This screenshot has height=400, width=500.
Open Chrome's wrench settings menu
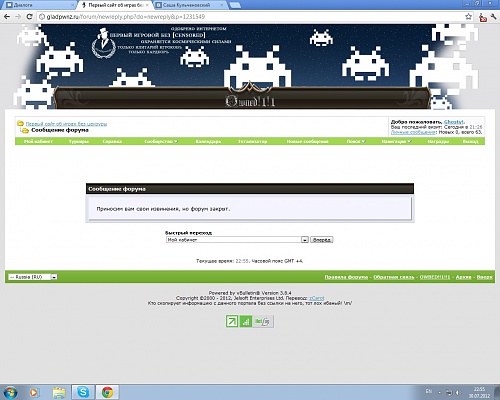tap(494, 17)
